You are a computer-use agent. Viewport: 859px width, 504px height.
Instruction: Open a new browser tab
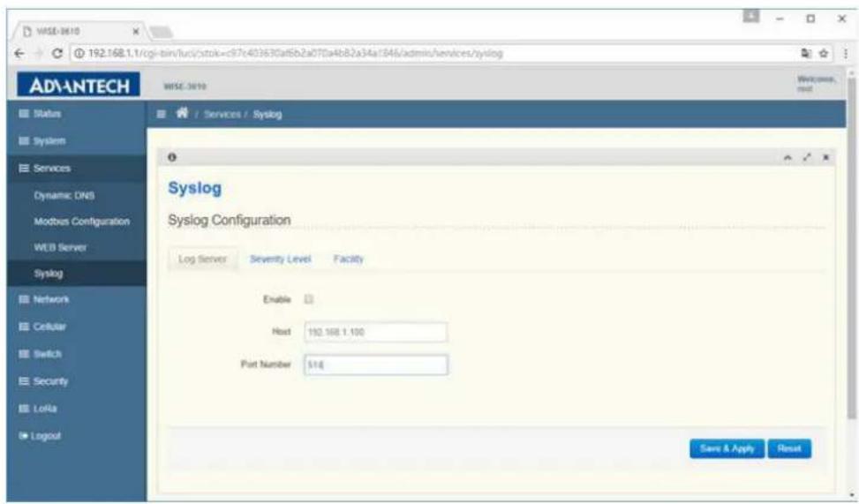(x=161, y=33)
